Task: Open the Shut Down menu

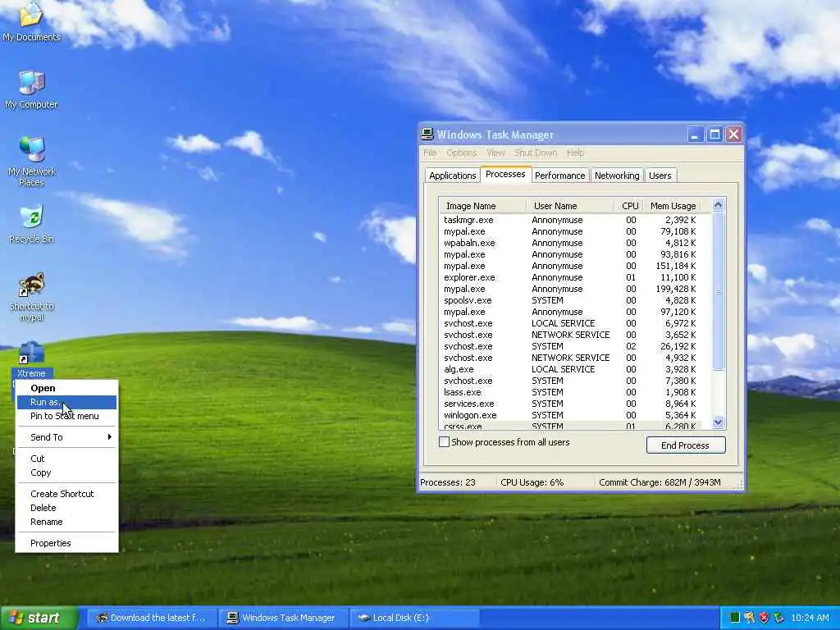Action: 536,153
